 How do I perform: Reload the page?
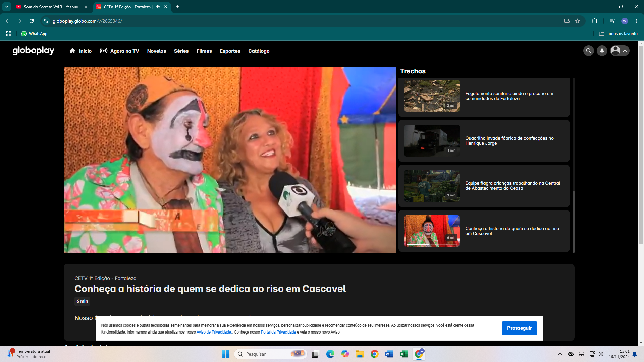pyautogui.click(x=32, y=21)
